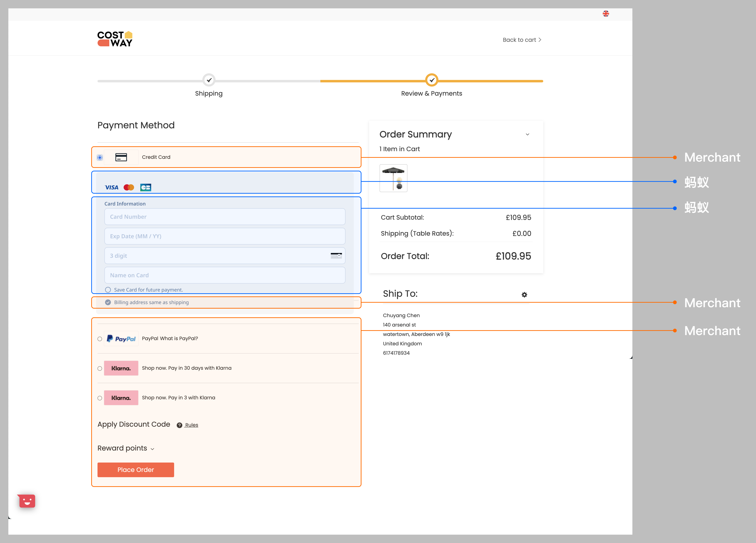Select the PayPal payment radio button
756x543 pixels.
point(100,339)
